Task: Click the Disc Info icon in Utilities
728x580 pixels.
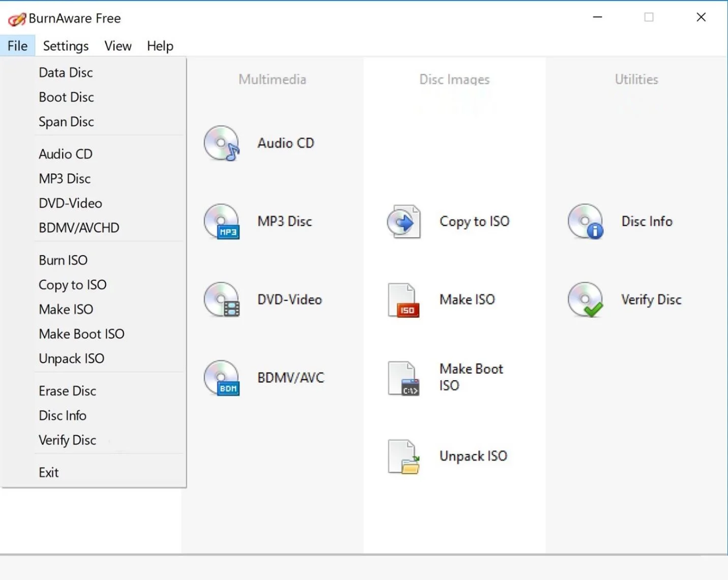Action: (586, 222)
